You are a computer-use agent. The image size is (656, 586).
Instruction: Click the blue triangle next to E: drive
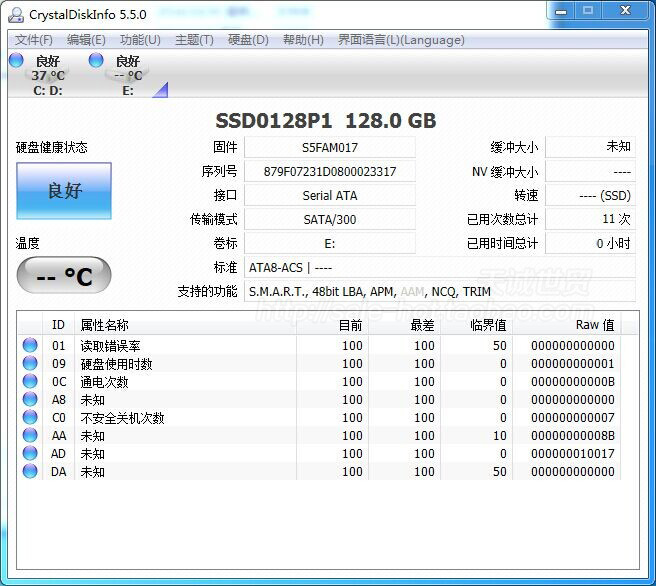[x=161, y=90]
